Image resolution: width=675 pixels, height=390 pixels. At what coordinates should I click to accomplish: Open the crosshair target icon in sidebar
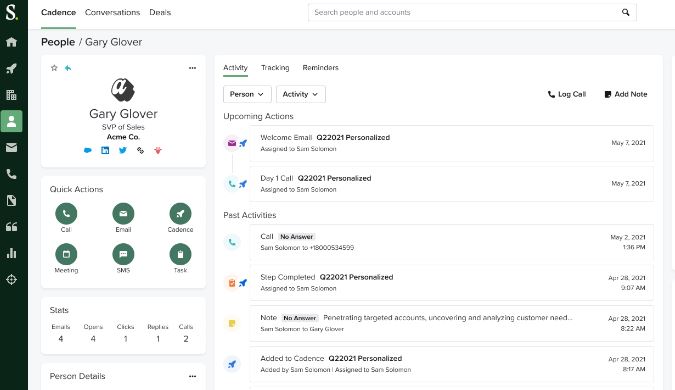11,279
